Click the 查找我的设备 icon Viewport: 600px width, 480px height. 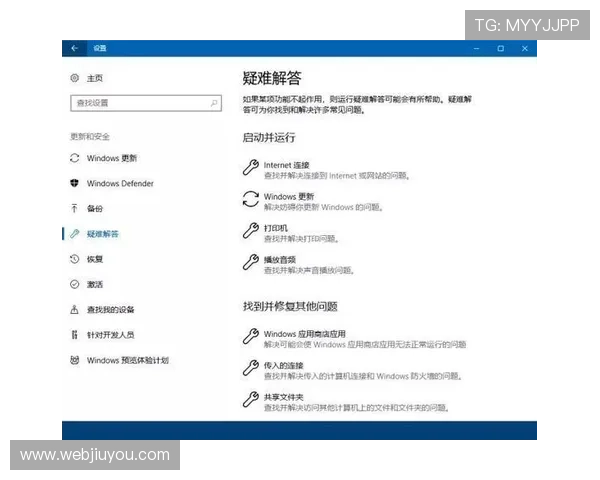click(x=75, y=309)
